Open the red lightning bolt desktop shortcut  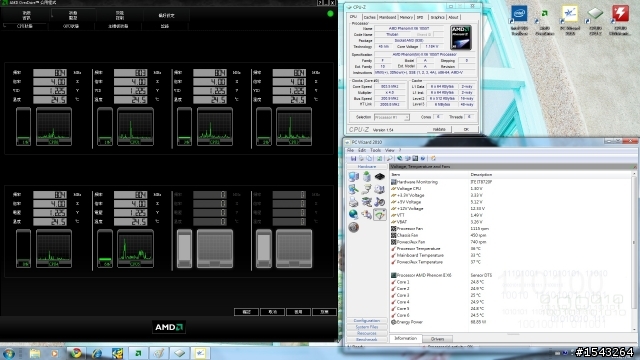pyautogui.click(x=620, y=19)
